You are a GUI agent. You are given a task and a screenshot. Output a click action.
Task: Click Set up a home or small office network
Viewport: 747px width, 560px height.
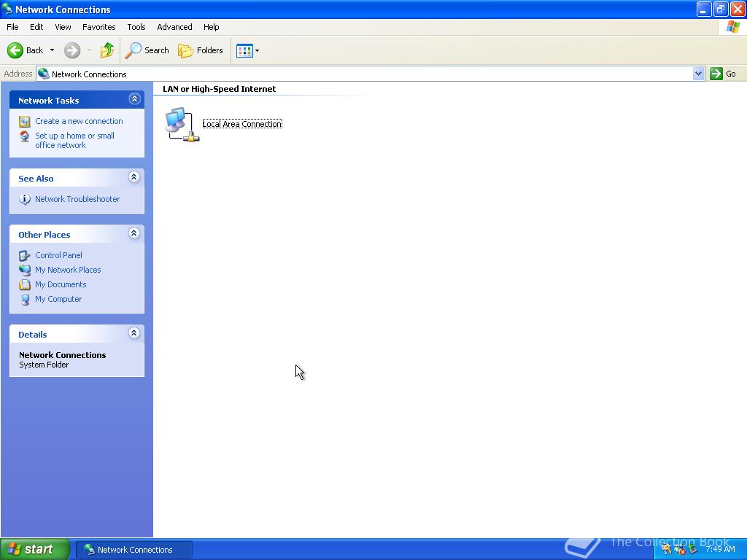75,141
